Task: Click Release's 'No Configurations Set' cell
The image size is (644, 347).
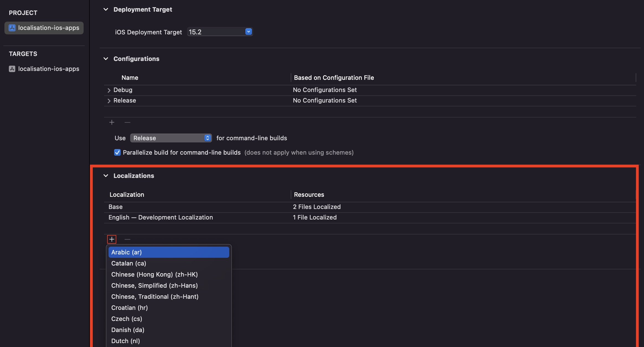Action: [x=325, y=101]
